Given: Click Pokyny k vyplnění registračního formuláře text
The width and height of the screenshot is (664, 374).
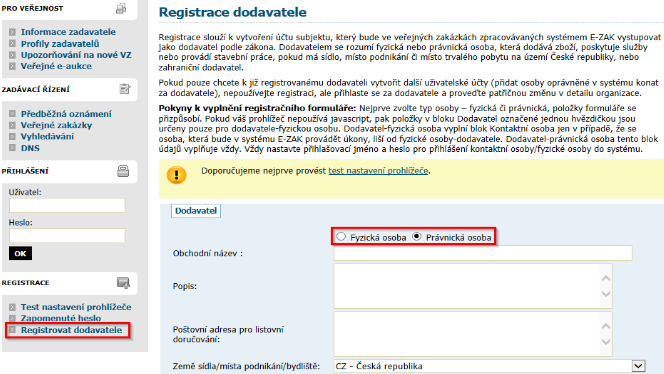Looking at the screenshot, I should click(257, 108).
